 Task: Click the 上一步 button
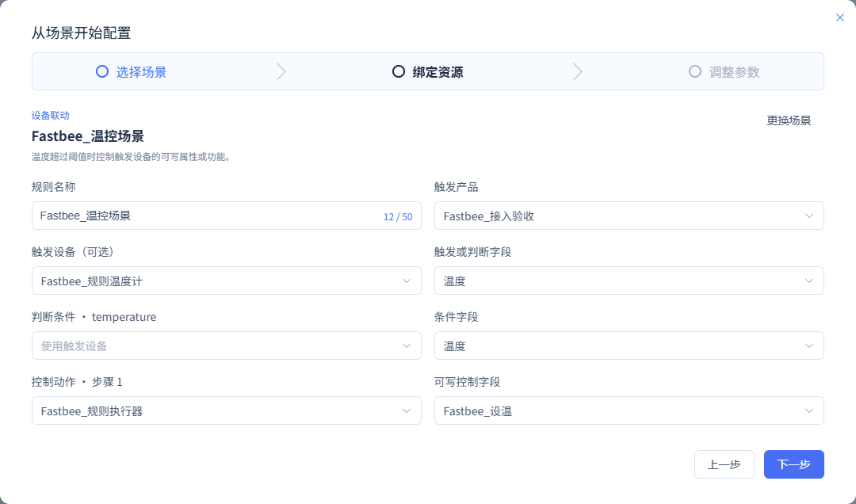click(724, 464)
